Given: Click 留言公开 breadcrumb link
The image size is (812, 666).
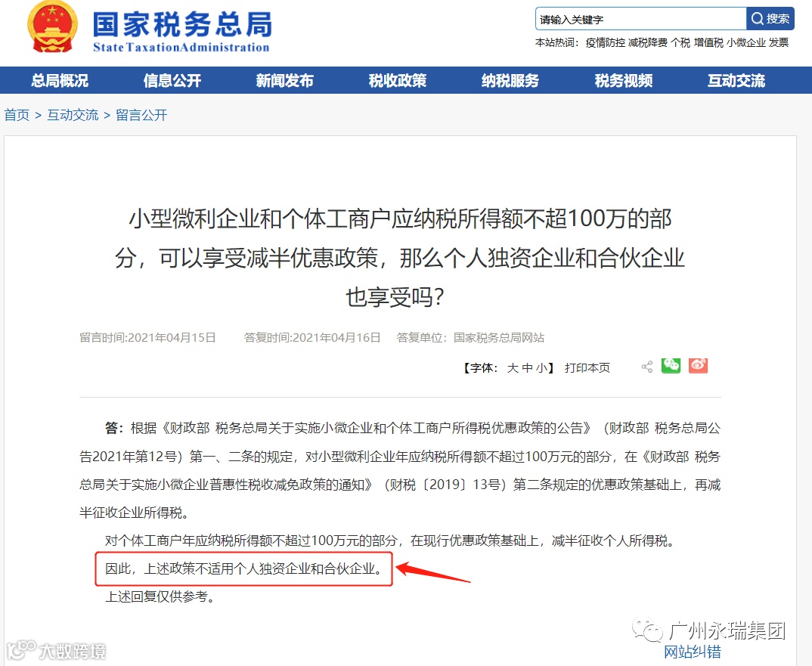Looking at the screenshot, I should tap(141, 115).
